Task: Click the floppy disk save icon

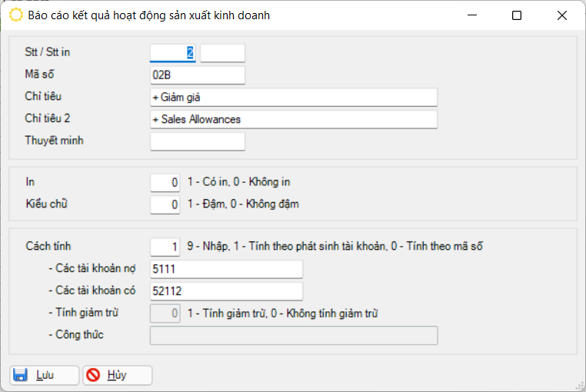Action: pos(21,375)
